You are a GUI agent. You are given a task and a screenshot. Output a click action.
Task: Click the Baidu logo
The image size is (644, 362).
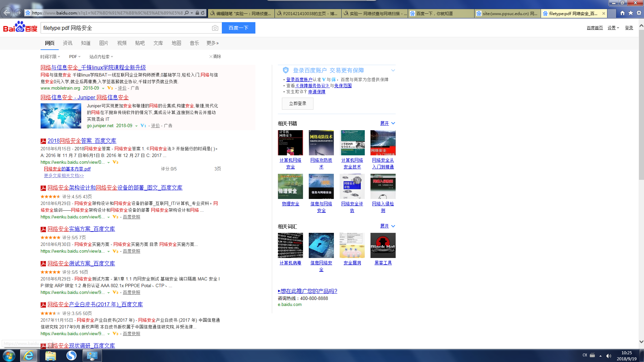pyautogui.click(x=20, y=27)
